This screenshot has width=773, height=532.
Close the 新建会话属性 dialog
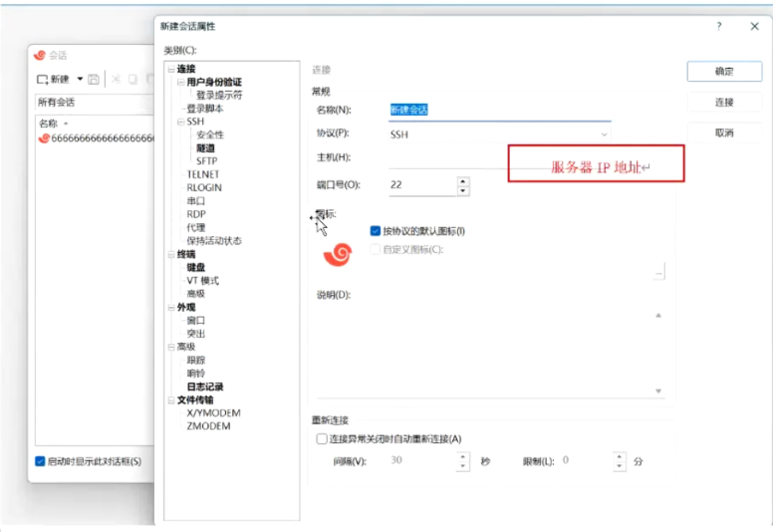[x=754, y=26]
